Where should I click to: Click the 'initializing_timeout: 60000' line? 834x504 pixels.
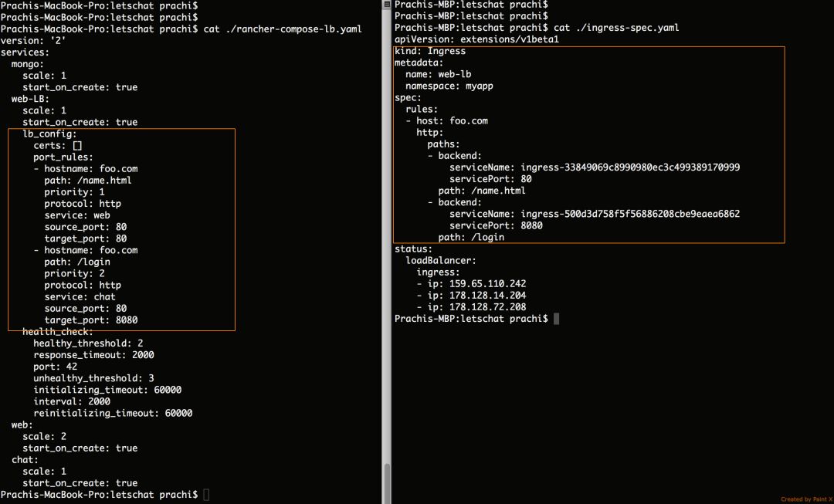(x=107, y=391)
